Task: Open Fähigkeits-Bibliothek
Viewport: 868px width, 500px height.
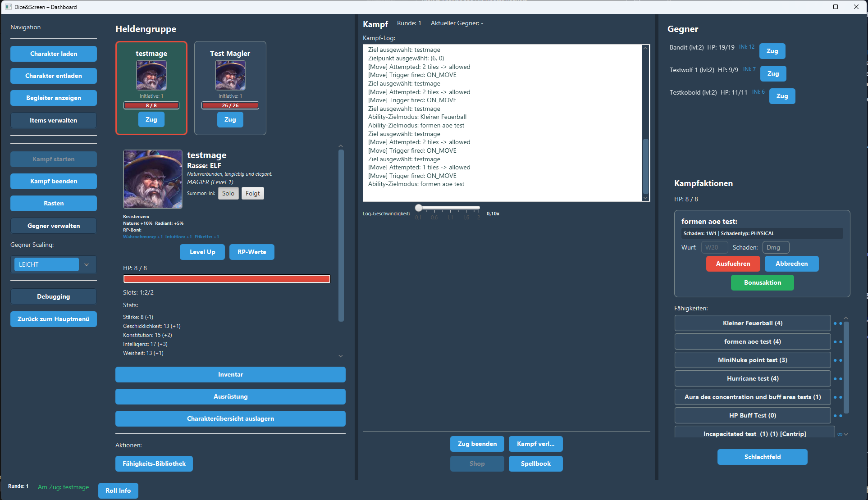Action: pyautogui.click(x=154, y=464)
